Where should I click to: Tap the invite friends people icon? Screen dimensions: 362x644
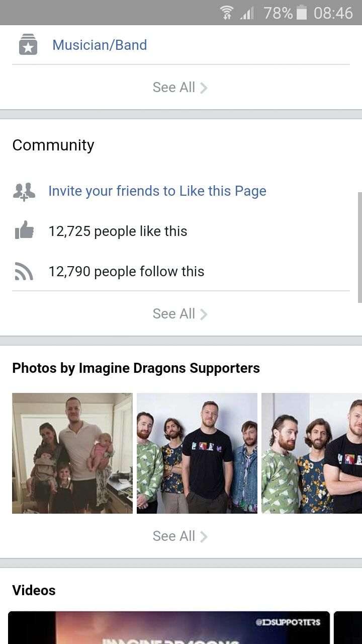coord(24,192)
